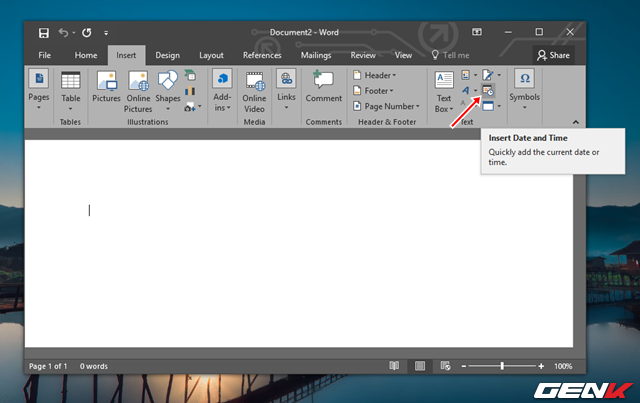Collapse the ribbon with the chevron

tap(576, 122)
